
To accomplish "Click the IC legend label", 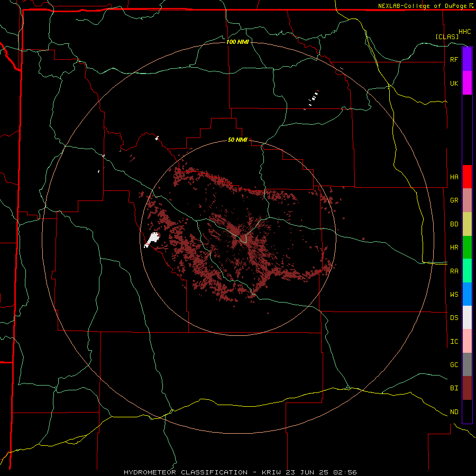I will (x=454, y=342).
